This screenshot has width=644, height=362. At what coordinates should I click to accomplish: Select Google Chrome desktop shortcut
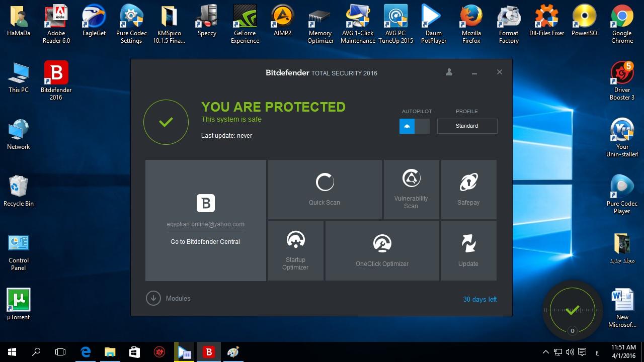(622, 24)
